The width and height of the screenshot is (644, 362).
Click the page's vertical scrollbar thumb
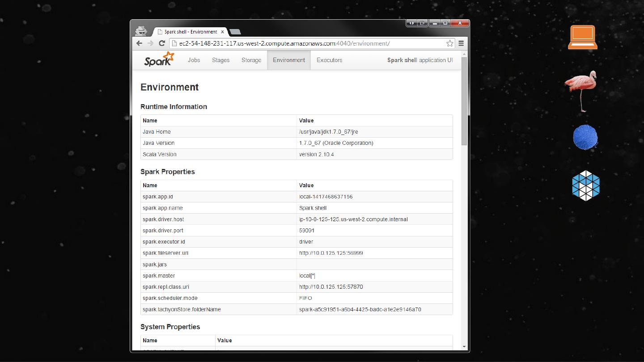coord(464,101)
